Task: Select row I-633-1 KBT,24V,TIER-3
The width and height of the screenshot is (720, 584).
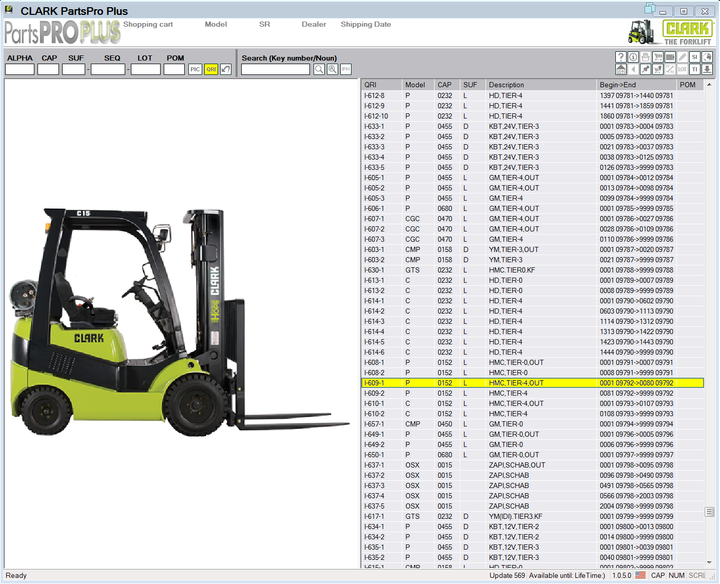Action: 533,126
